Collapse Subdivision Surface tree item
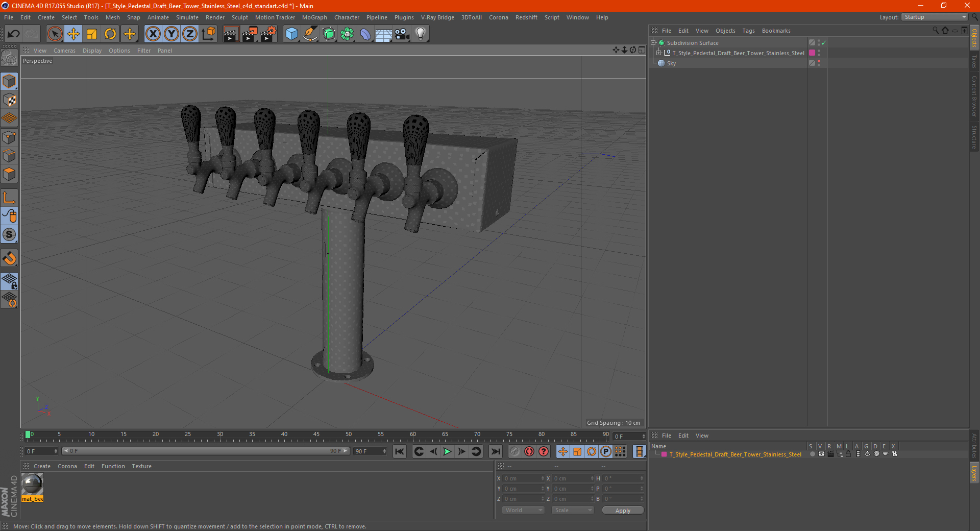The width and height of the screenshot is (980, 531). click(x=653, y=43)
